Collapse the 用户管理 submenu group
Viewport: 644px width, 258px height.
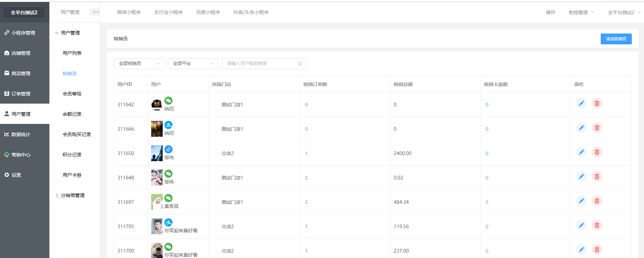68,33
